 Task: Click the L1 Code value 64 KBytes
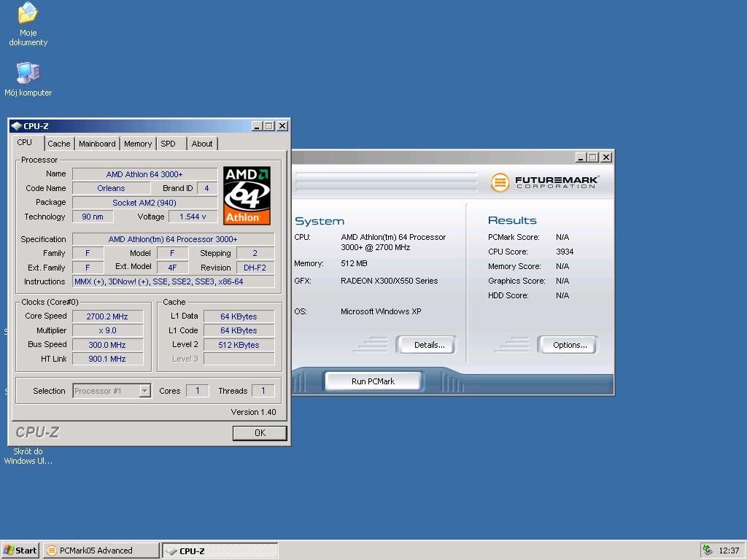[239, 330]
